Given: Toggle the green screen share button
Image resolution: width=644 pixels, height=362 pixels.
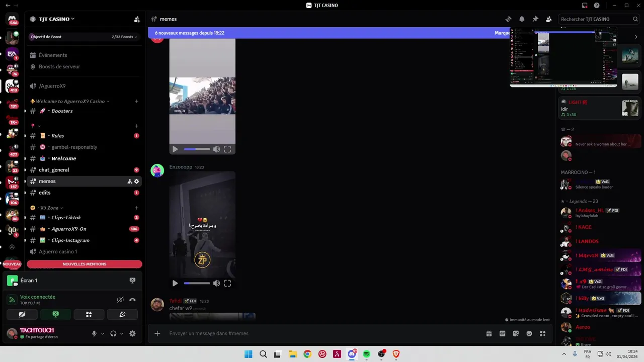Looking at the screenshot, I should (x=55, y=314).
